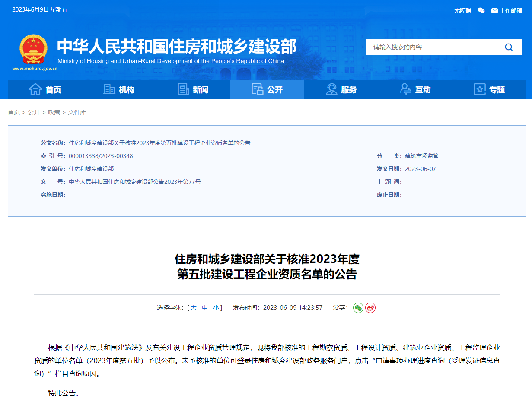Set font size to 中

click(x=205, y=308)
